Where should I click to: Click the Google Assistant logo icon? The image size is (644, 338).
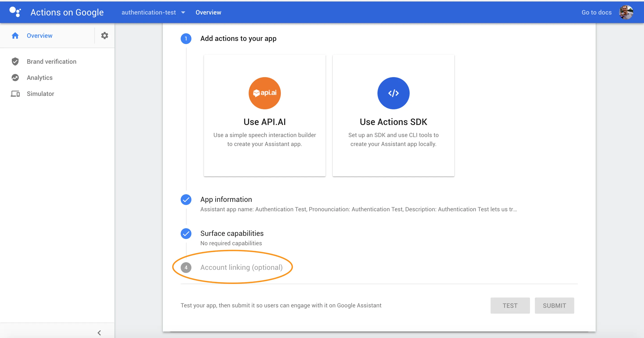coord(15,12)
